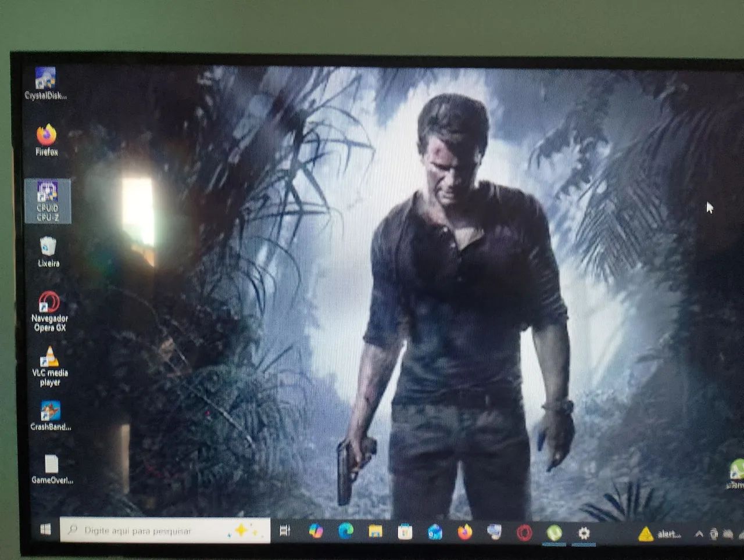Open the CrystalDisk desktop shortcut
Image resolution: width=744 pixels, height=560 pixels.
coord(45,84)
